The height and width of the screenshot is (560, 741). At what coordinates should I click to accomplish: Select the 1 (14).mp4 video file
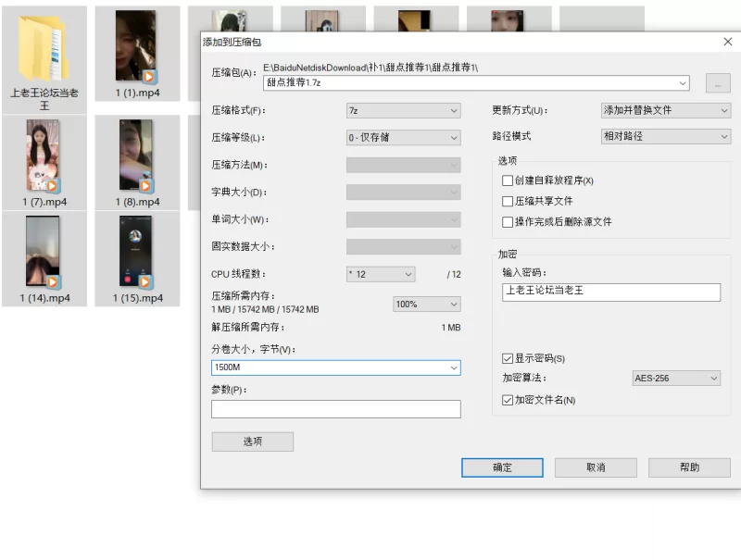[x=44, y=259]
